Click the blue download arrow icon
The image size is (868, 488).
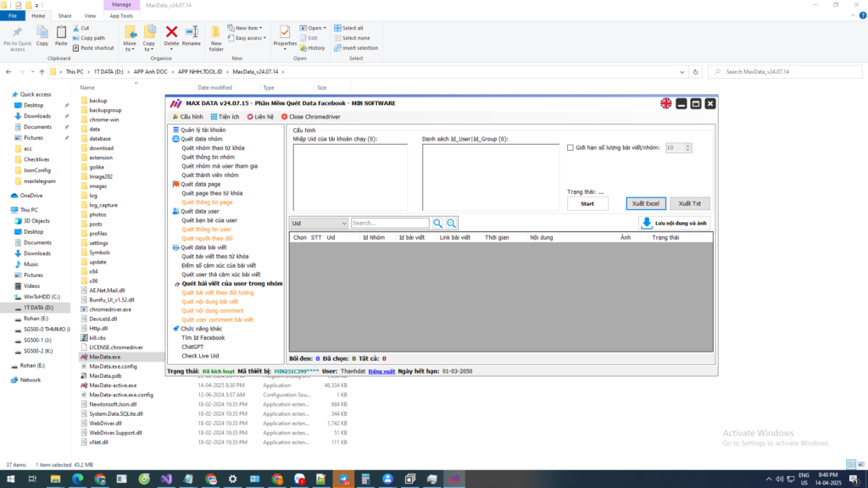(x=646, y=223)
